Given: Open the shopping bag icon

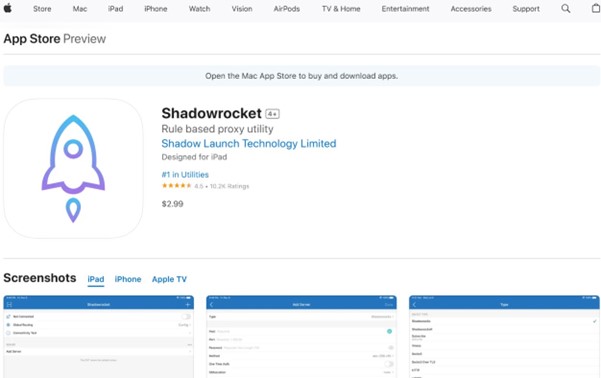Looking at the screenshot, I should (x=596, y=8).
